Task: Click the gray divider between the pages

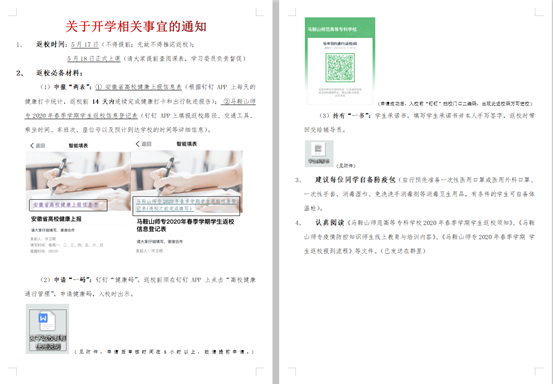Action: point(276,192)
